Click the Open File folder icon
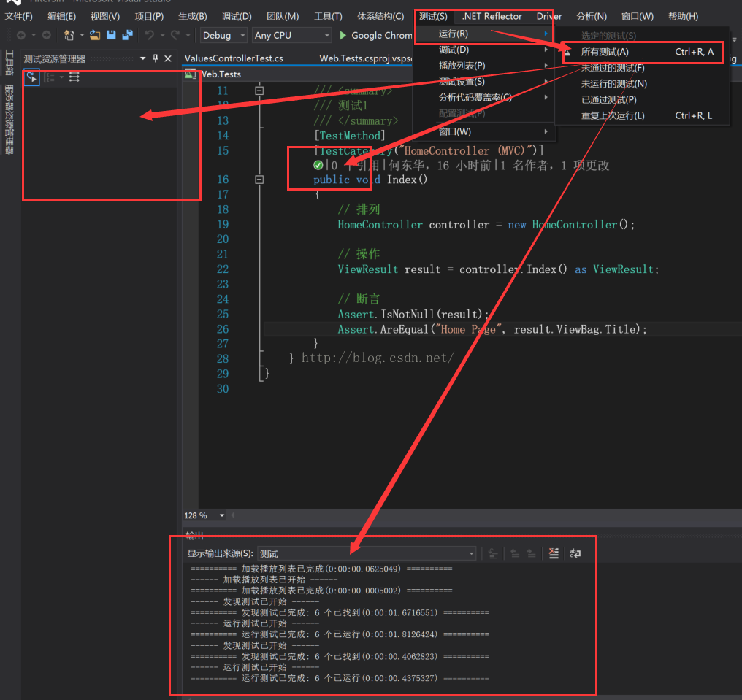The width and height of the screenshot is (742, 700). pos(95,35)
